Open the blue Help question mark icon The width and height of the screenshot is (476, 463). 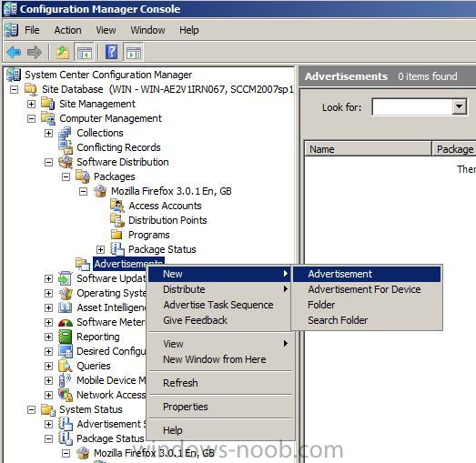click(111, 52)
